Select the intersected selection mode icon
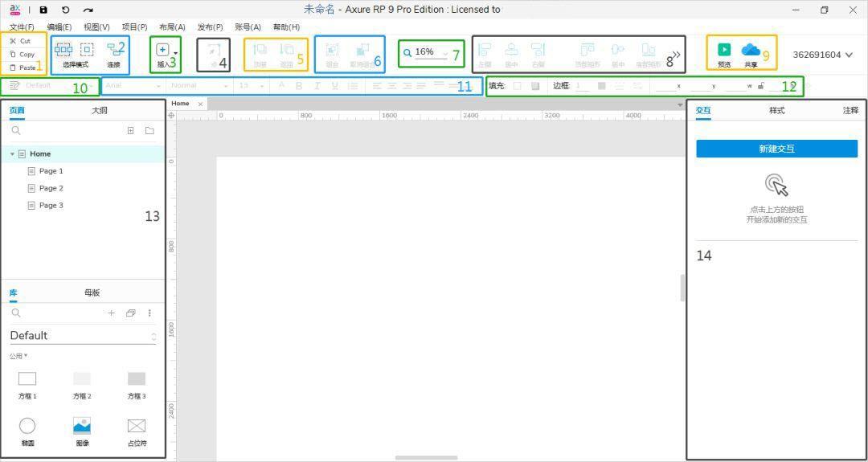Image resolution: width=868 pixels, height=462 pixels. click(63, 49)
